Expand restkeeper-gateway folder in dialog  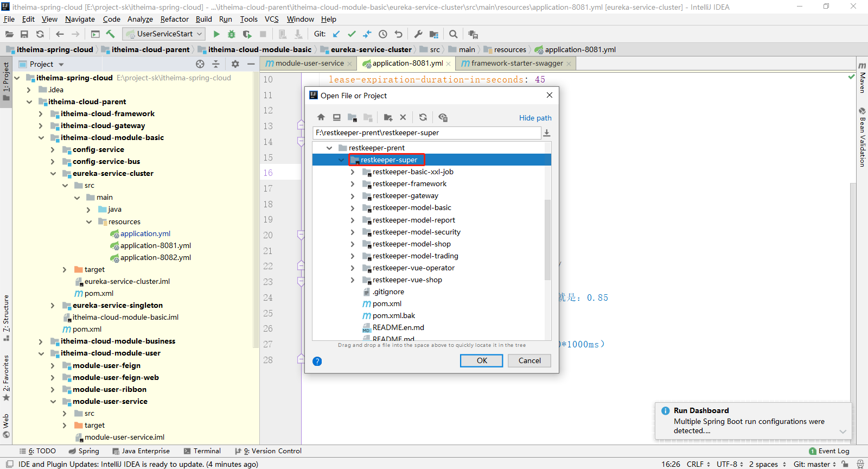click(353, 196)
